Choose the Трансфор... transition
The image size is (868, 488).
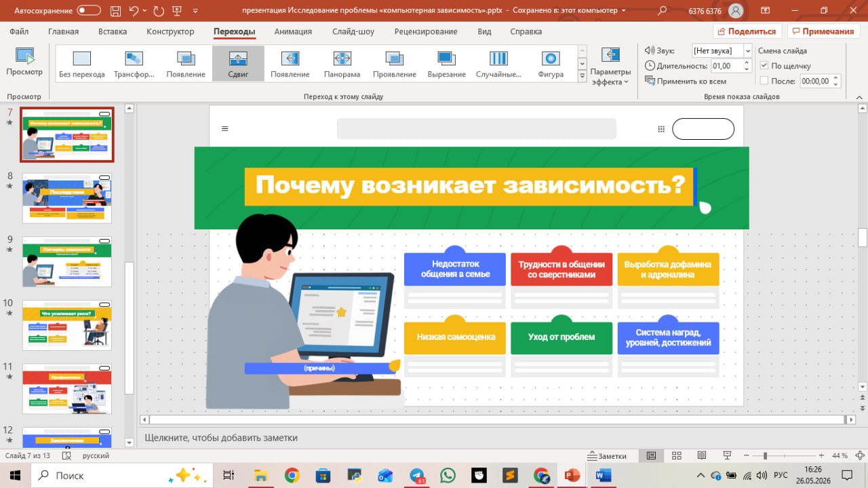click(134, 64)
